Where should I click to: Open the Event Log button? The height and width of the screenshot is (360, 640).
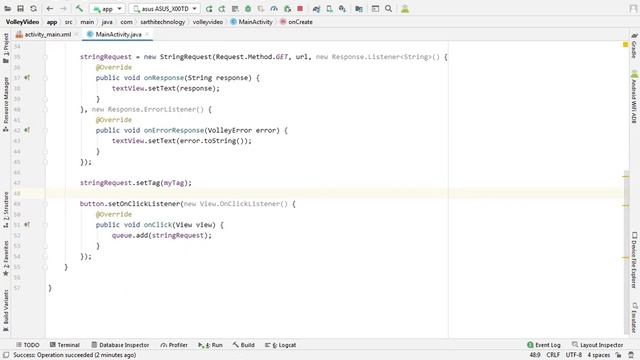(x=544, y=345)
